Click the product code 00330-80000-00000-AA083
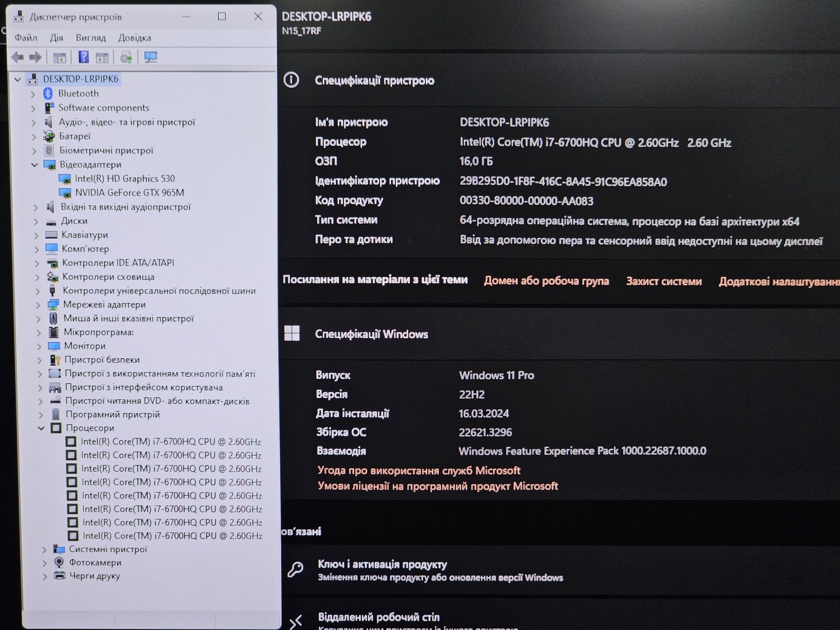Image resolution: width=840 pixels, height=630 pixels. pos(526,201)
